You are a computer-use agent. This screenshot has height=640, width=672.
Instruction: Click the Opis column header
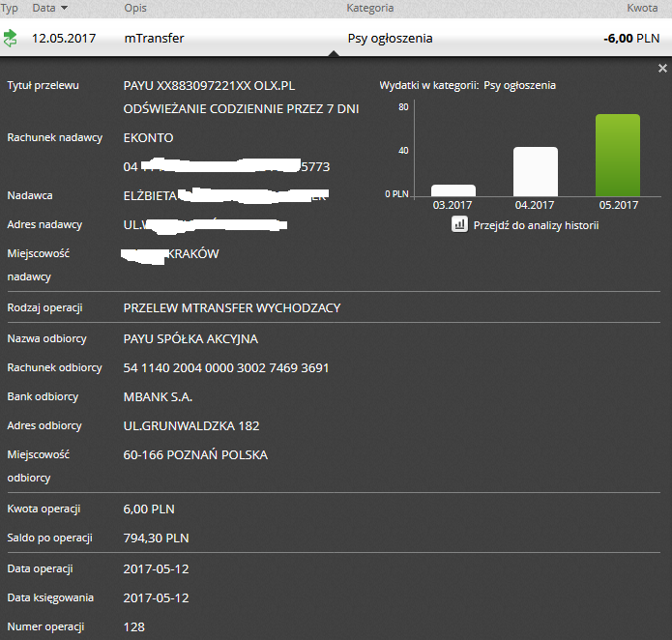pyautogui.click(x=135, y=8)
